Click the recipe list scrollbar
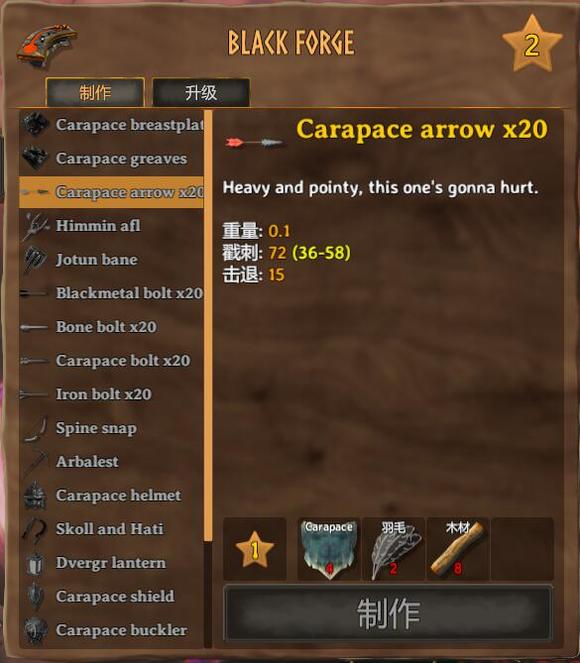 [x=208, y=326]
